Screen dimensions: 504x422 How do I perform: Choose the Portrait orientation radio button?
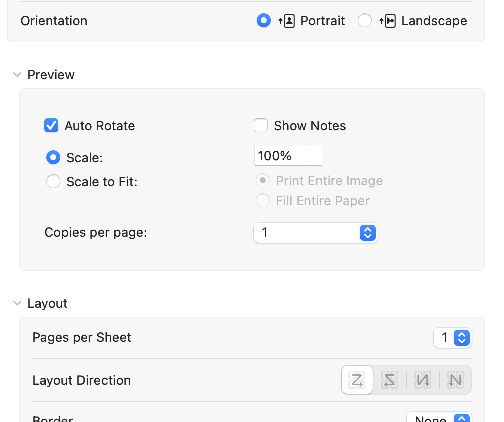(x=264, y=21)
